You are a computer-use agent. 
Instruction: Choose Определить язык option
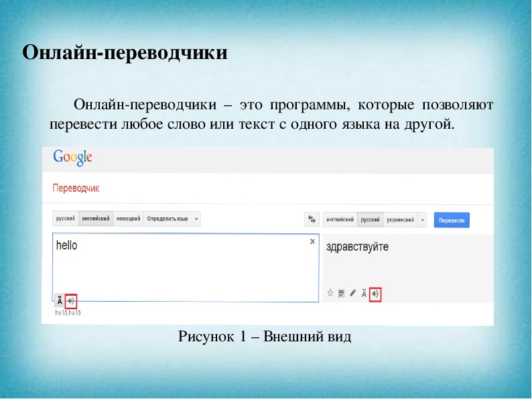[x=168, y=219]
